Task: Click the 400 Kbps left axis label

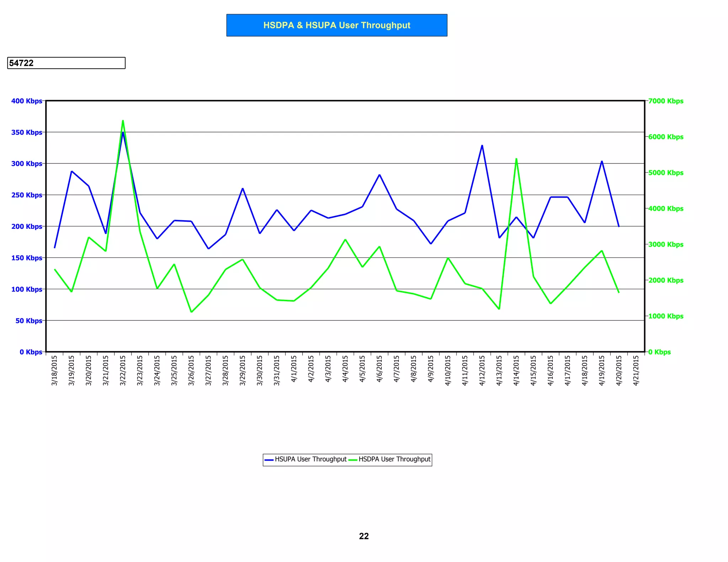Action: tap(27, 101)
